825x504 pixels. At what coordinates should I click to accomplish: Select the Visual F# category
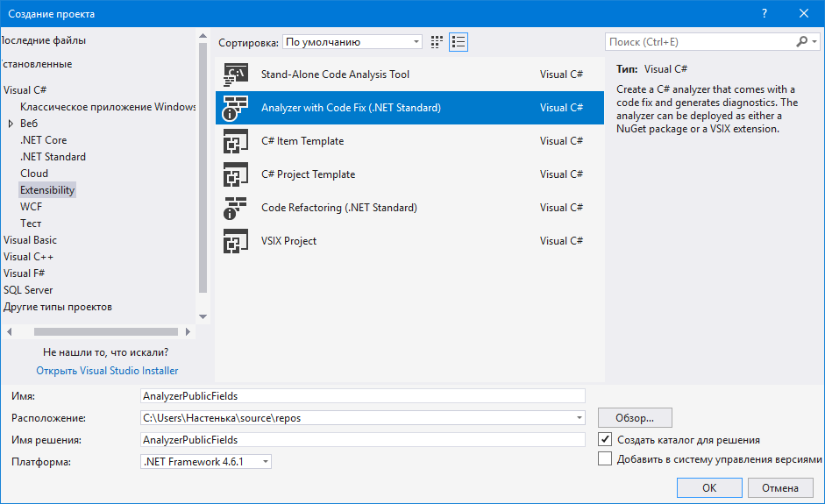(25, 273)
